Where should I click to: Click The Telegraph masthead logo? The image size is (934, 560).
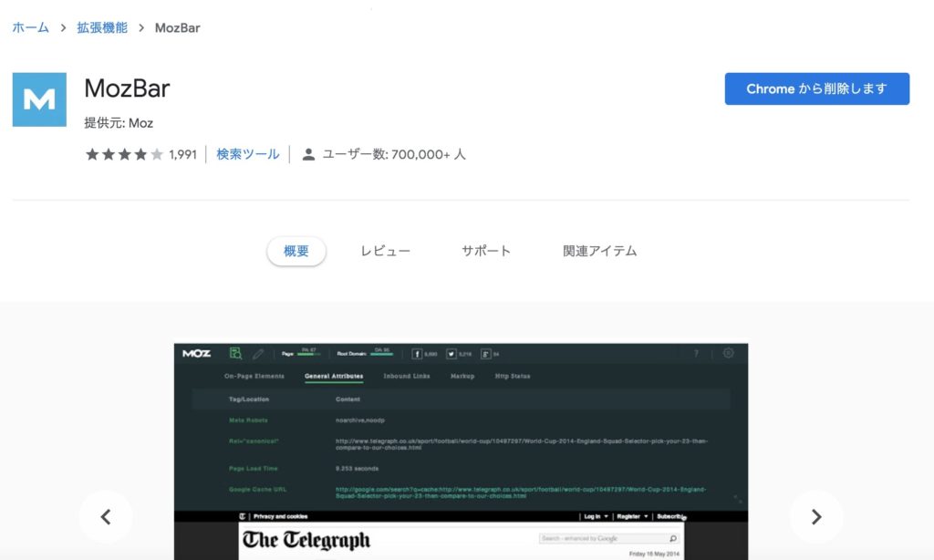tap(306, 540)
